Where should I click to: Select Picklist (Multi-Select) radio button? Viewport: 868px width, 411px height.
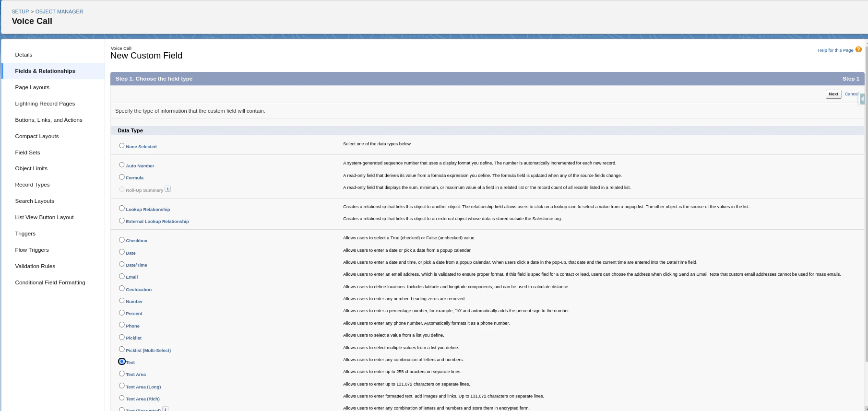coord(122,350)
